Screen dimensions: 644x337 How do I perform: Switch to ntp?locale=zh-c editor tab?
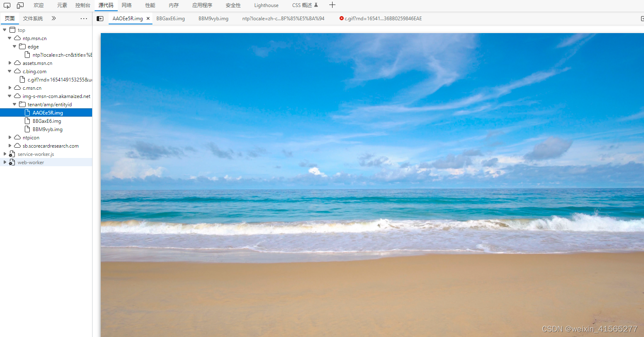tap(283, 19)
